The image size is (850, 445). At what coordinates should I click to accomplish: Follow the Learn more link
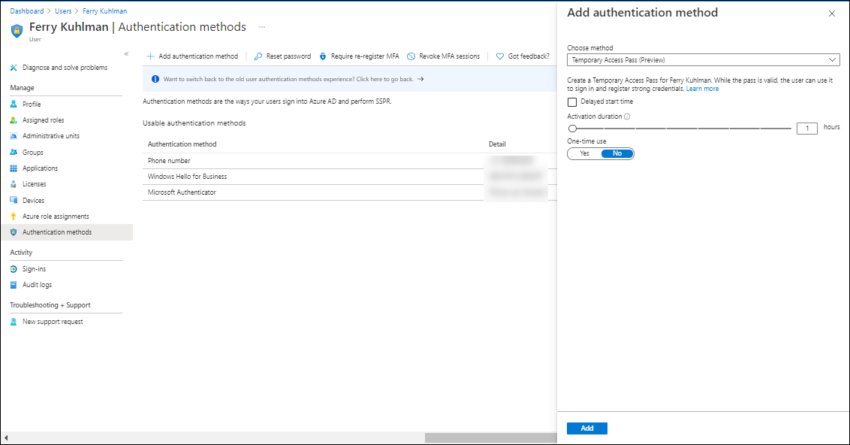click(x=702, y=89)
